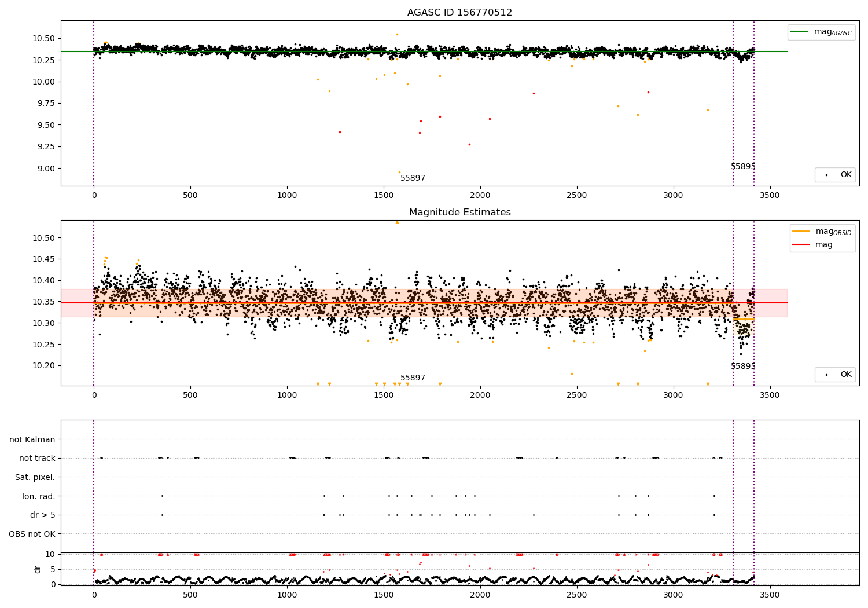Click the 'Ion. rad.' row label
Viewport: 868px width, 608px height.
point(39,496)
